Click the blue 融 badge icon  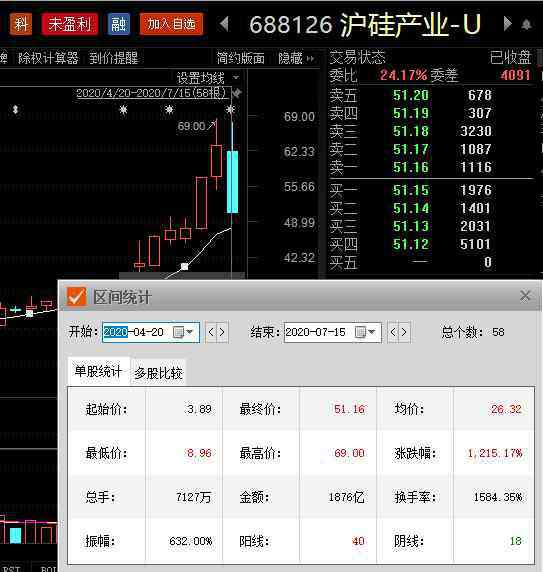point(119,24)
